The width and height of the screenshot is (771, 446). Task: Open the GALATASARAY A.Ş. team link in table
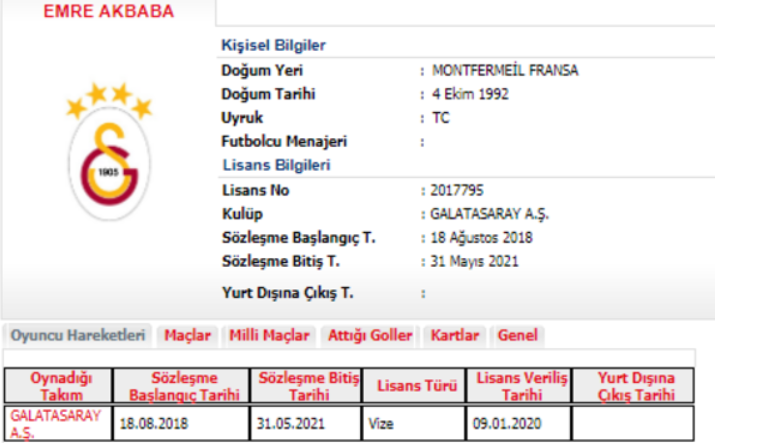55,423
